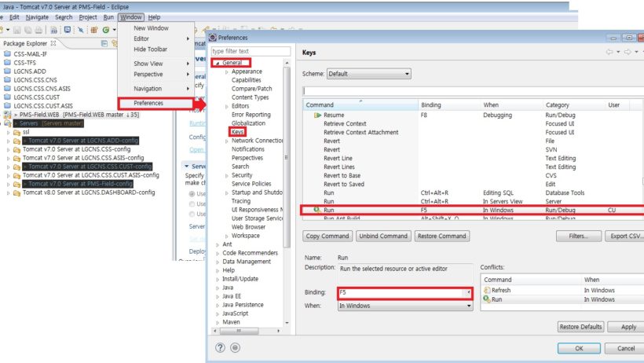Select the Run F5 In Windows row
The width and height of the screenshot is (644, 363).
coord(472,210)
